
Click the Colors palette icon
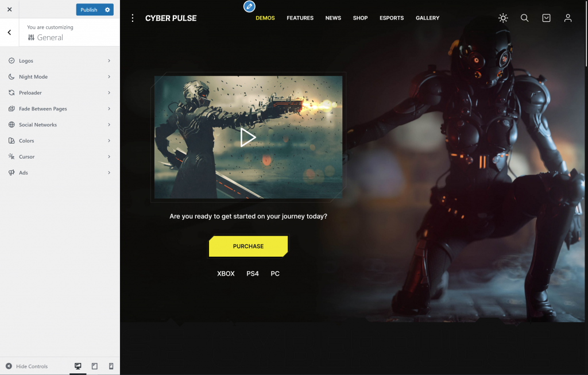(11, 141)
